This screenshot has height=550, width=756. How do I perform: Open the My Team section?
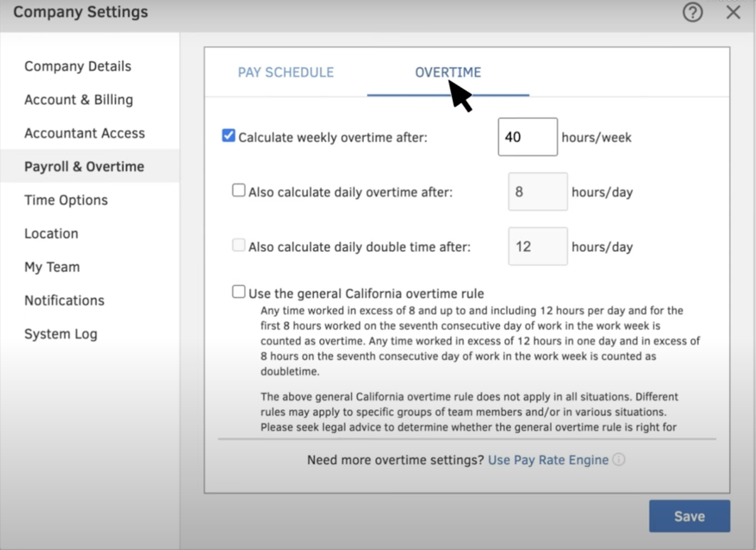coord(52,267)
